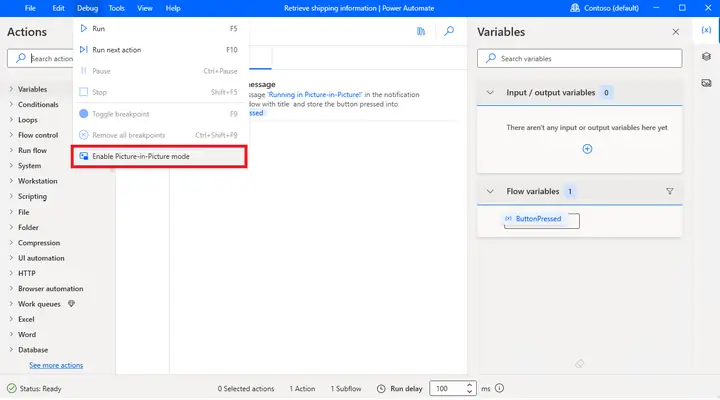Expand the Database group
This screenshot has height=400, width=720.
[x=33, y=350]
